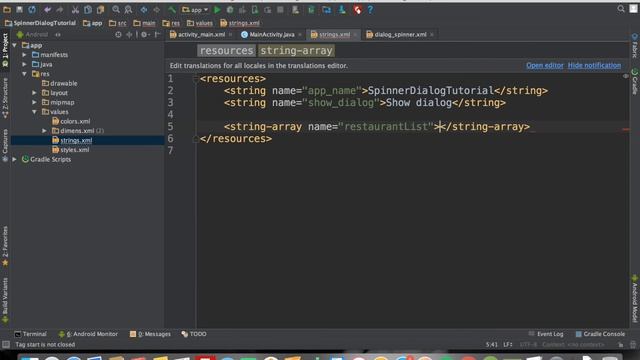This screenshot has width=640, height=360.
Task: Click the Debug app bug icon
Action: pyautogui.click(x=230, y=9)
